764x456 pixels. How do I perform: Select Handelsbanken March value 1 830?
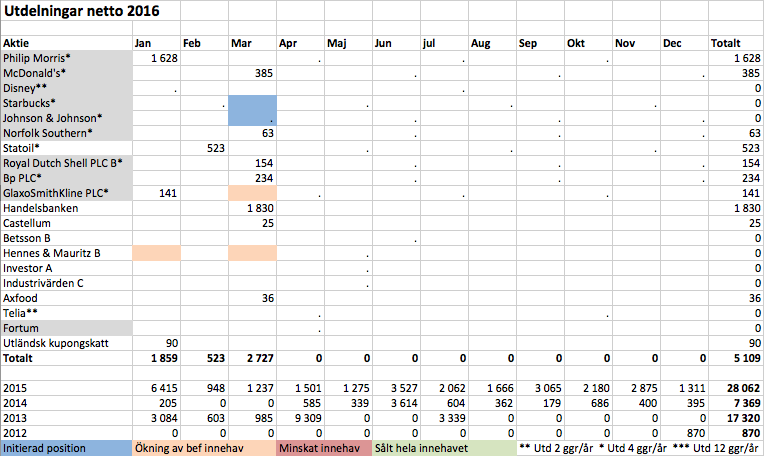252,209
